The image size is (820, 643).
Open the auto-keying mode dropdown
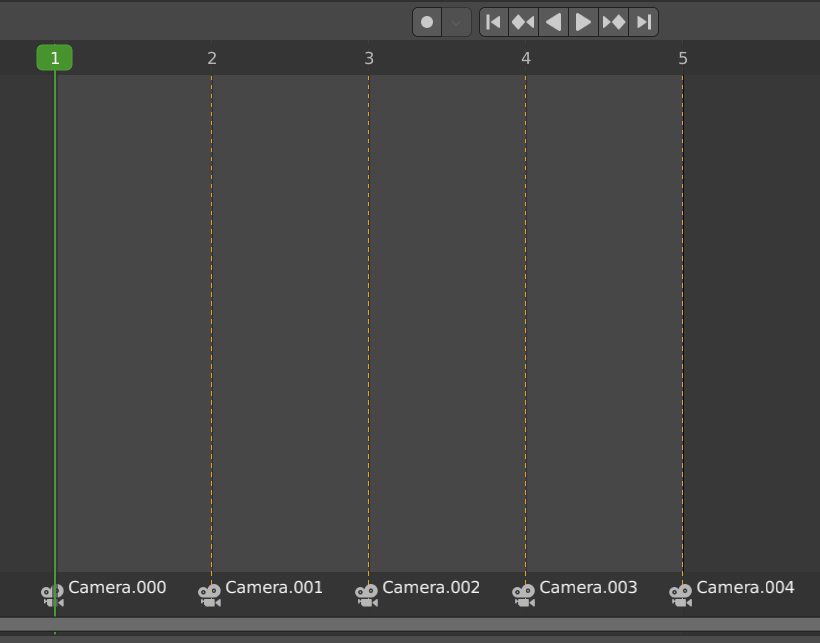click(455, 21)
